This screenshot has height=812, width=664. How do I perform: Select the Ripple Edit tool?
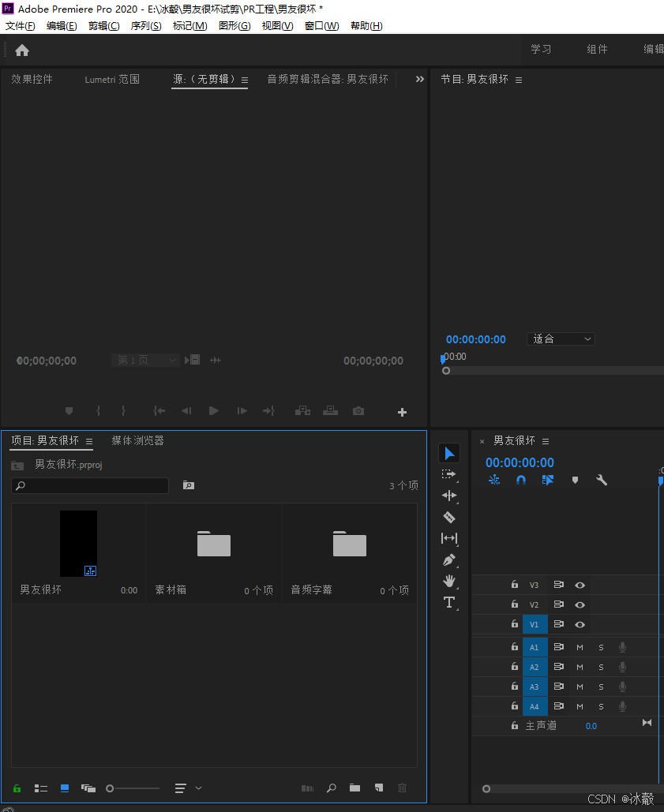[x=449, y=496]
